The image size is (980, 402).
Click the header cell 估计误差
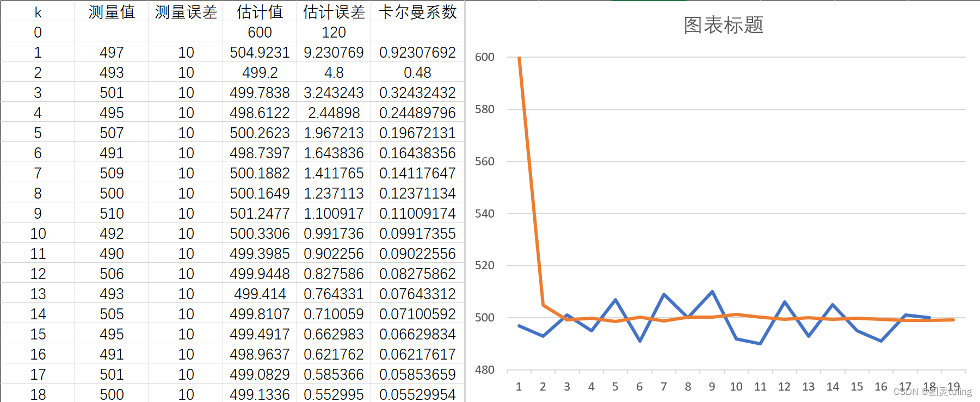(x=334, y=11)
